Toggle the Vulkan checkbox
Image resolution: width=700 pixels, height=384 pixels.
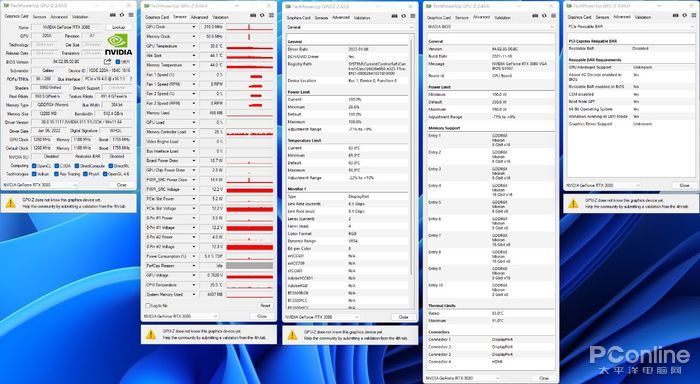click(34, 174)
